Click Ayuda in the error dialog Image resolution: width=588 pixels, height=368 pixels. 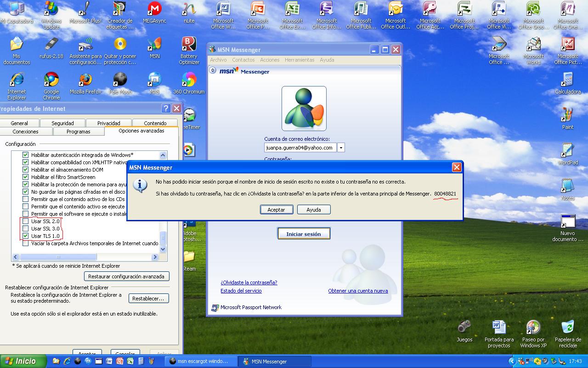(314, 209)
